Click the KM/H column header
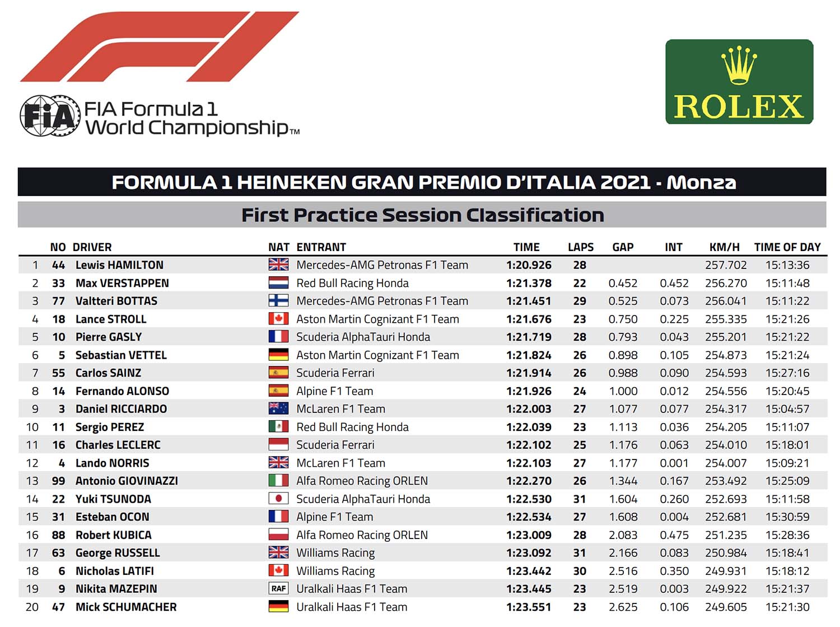Screen dimensions: 840x627 724,247
